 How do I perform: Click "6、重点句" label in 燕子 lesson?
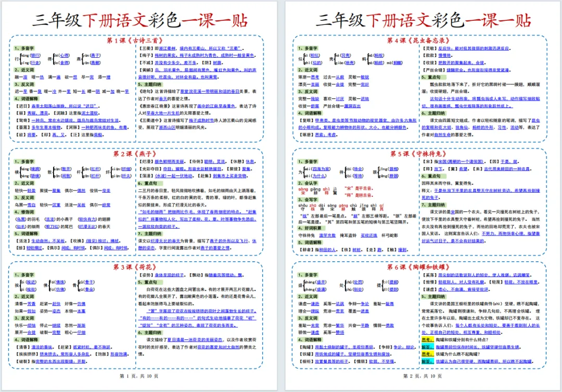pyautogui.click(x=148, y=183)
